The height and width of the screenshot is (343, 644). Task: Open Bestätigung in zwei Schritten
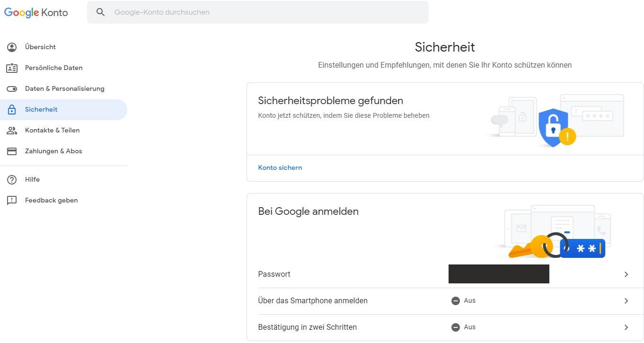pyautogui.click(x=445, y=327)
